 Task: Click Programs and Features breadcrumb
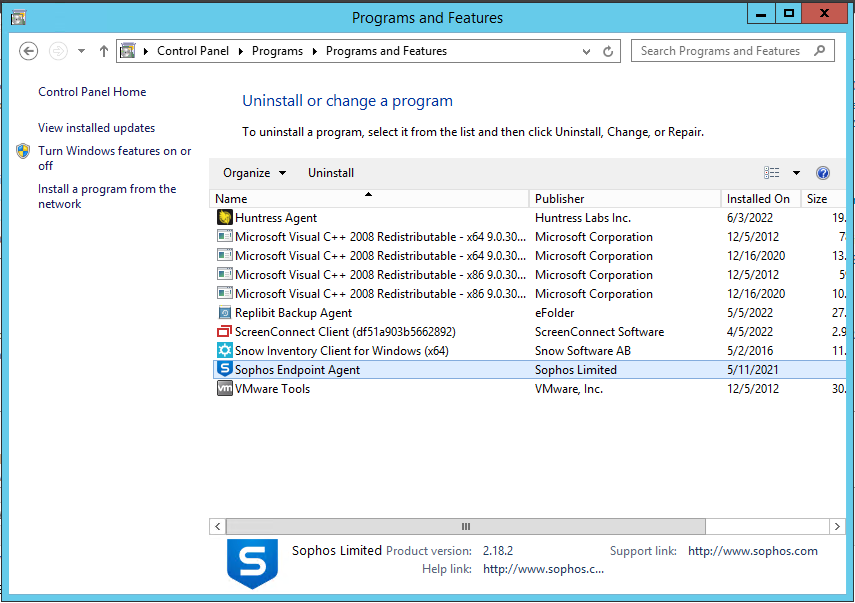[386, 51]
